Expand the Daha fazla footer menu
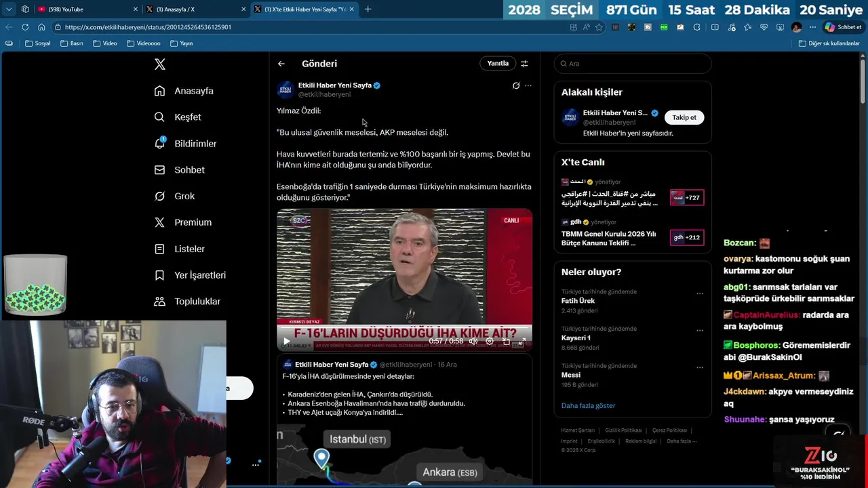Viewport: 868px width, 488px height. pyautogui.click(x=681, y=441)
